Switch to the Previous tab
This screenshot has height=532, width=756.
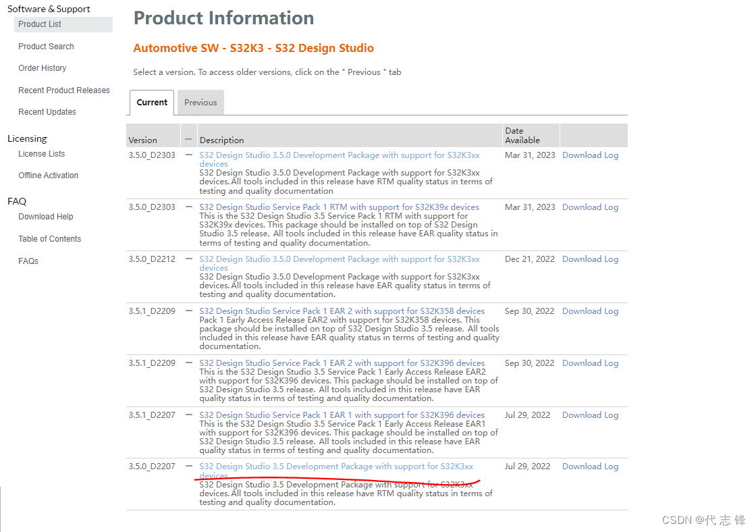click(x=200, y=102)
